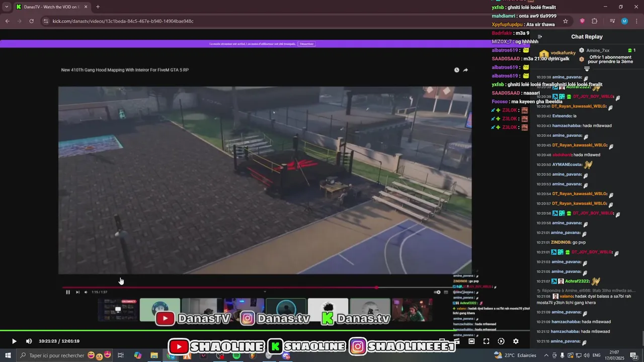Open the ENG language switcher
The image size is (644, 362).
(x=597, y=355)
